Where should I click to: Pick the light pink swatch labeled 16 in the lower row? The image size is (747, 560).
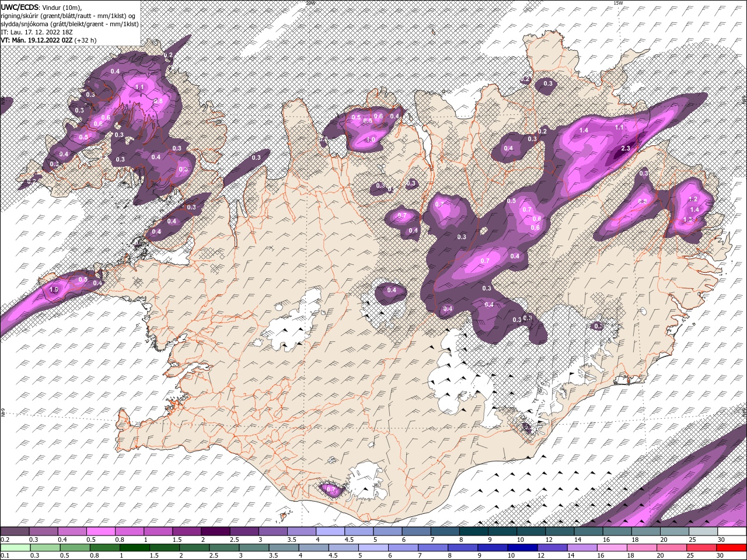tap(612, 548)
